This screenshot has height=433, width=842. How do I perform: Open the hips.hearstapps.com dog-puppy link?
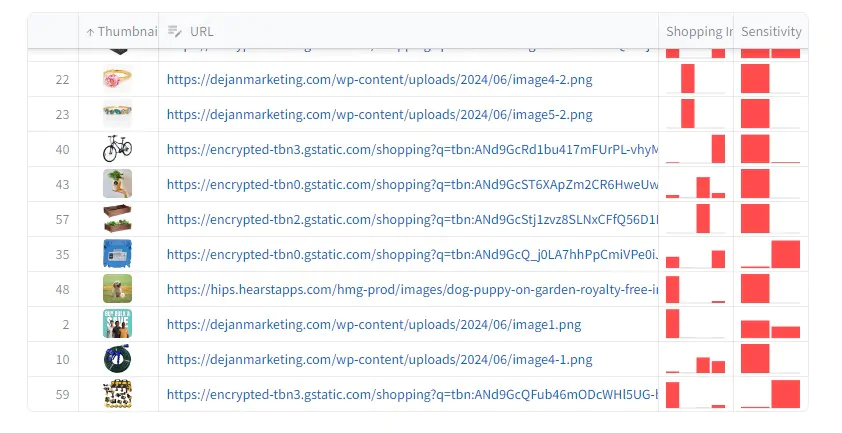[412, 290]
